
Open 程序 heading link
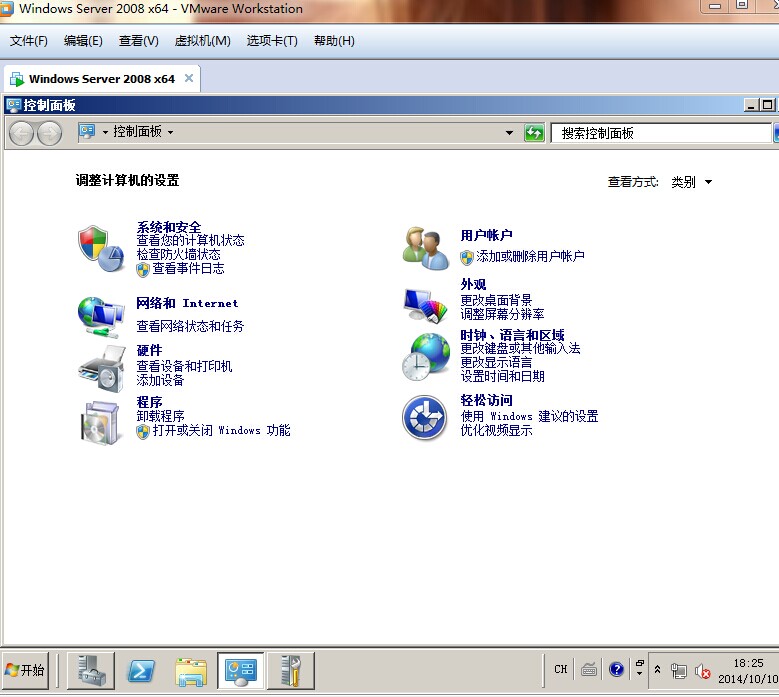tap(150, 402)
